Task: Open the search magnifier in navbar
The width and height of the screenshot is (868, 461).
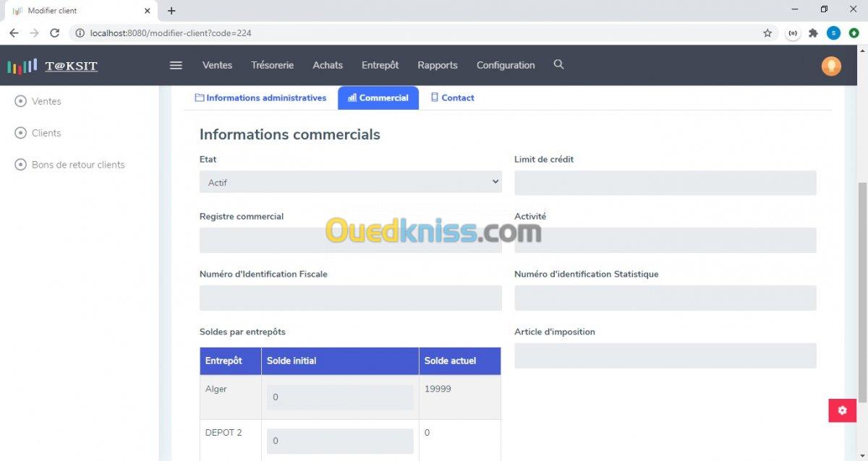Action: click(558, 64)
